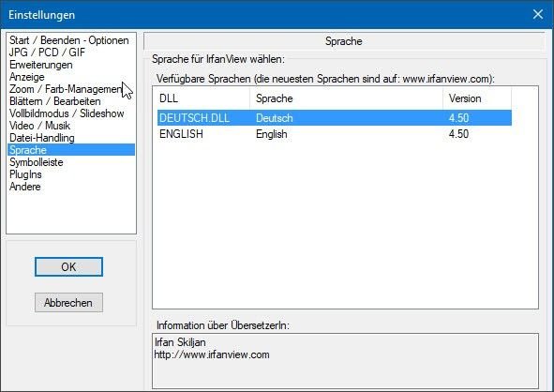The width and height of the screenshot is (554, 392).
Task: Click inside translator information box
Action: tap(345, 361)
